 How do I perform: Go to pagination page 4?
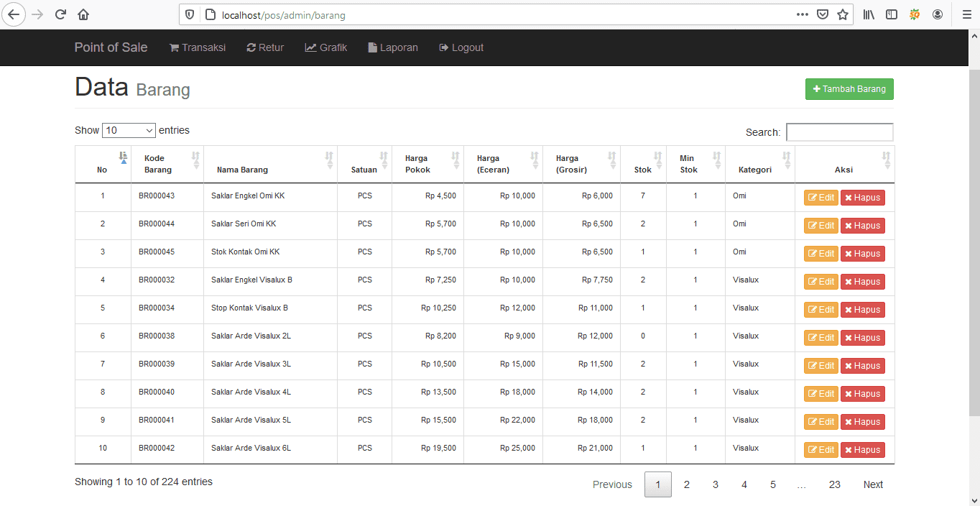point(744,484)
